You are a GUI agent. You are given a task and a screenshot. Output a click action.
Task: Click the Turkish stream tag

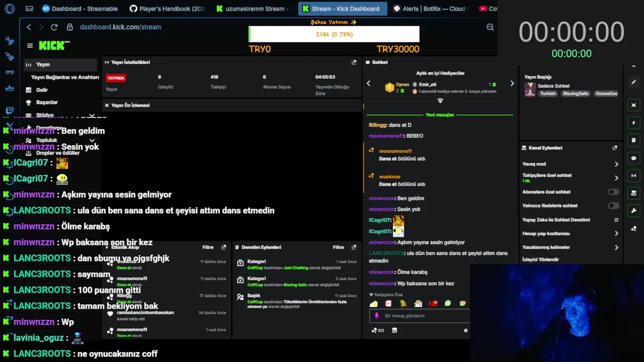548,94
